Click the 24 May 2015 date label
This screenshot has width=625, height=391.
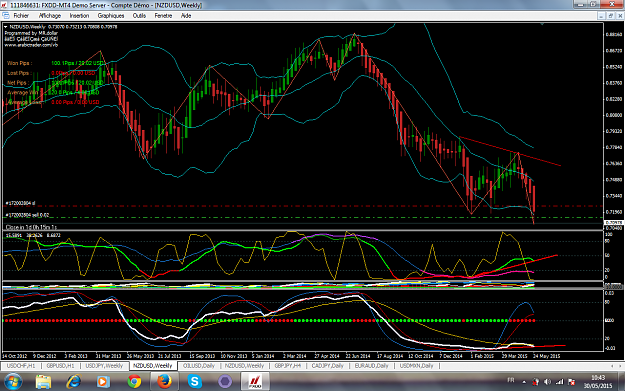[546, 356]
